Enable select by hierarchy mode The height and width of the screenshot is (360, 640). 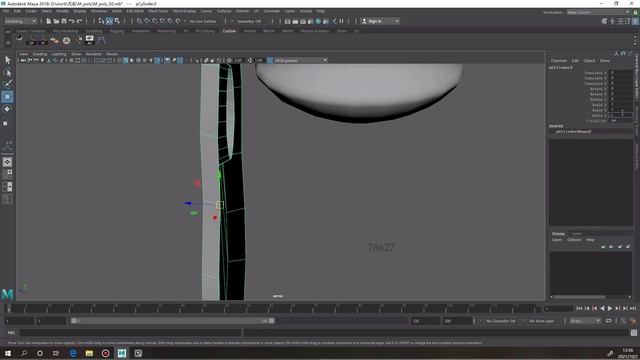click(101, 21)
